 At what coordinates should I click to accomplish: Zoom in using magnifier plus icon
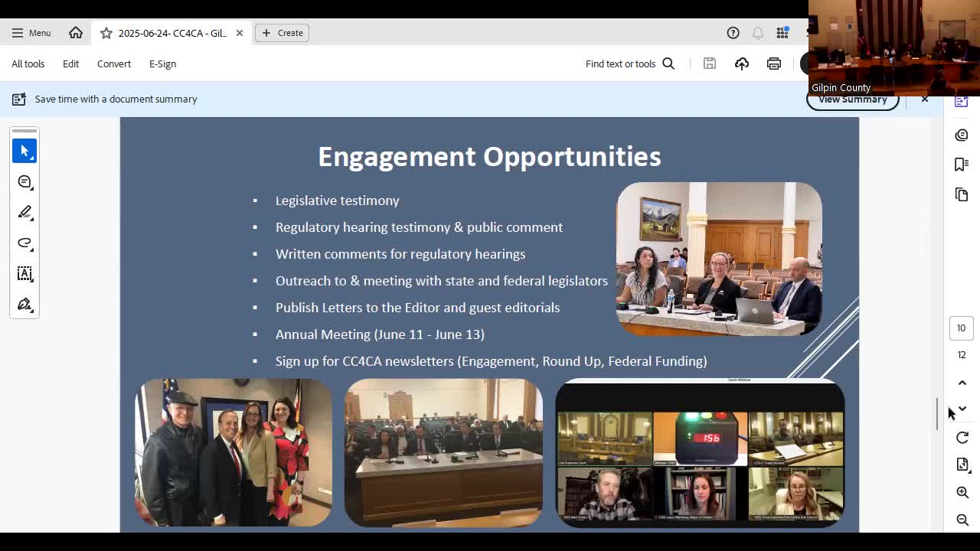[x=962, y=492]
